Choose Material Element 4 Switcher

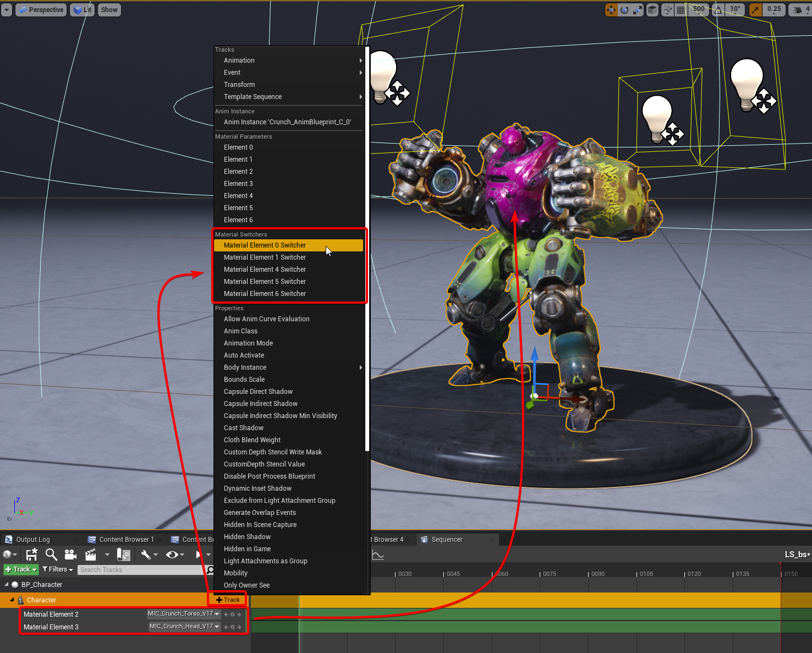pyautogui.click(x=289, y=270)
